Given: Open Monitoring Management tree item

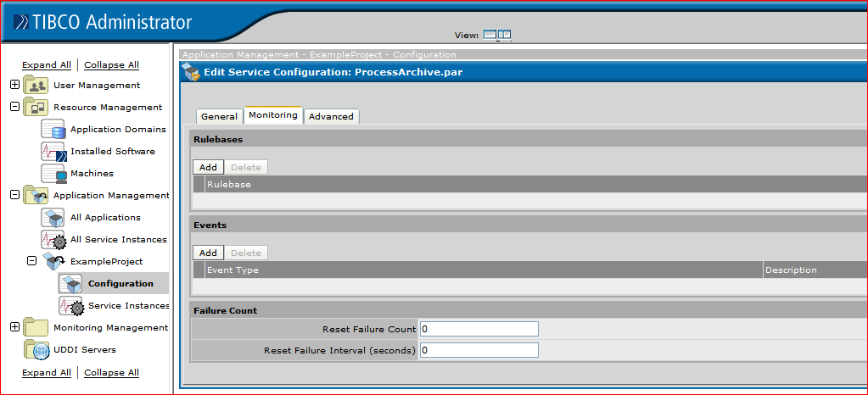Looking at the screenshot, I should click(110, 327).
